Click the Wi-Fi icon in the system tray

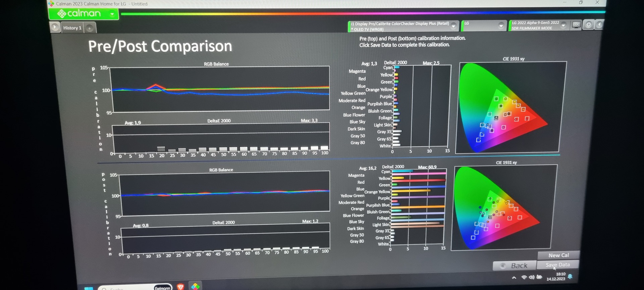524,277
